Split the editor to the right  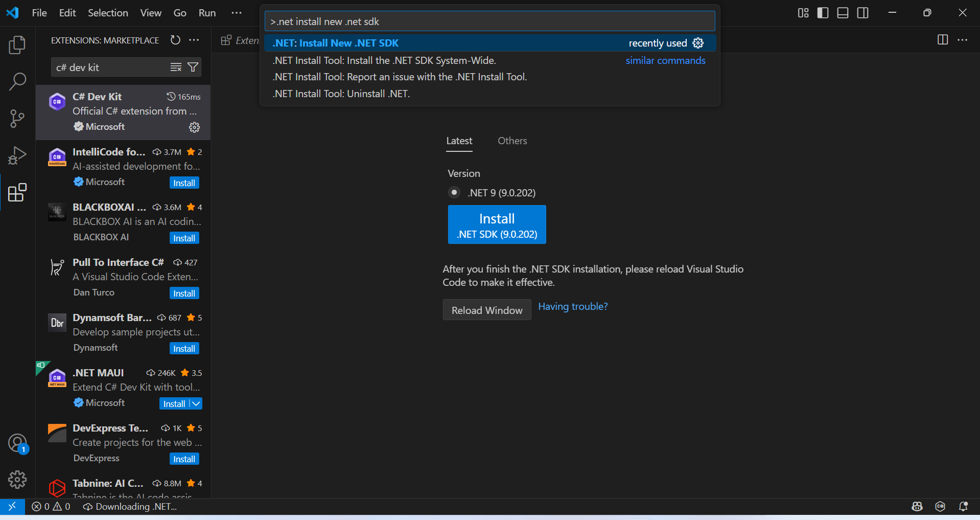click(x=943, y=40)
